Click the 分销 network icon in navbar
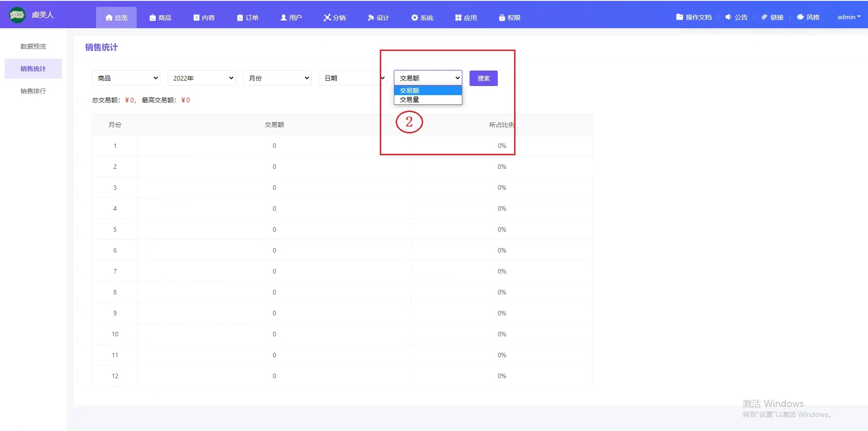868x431 pixels. [x=327, y=18]
